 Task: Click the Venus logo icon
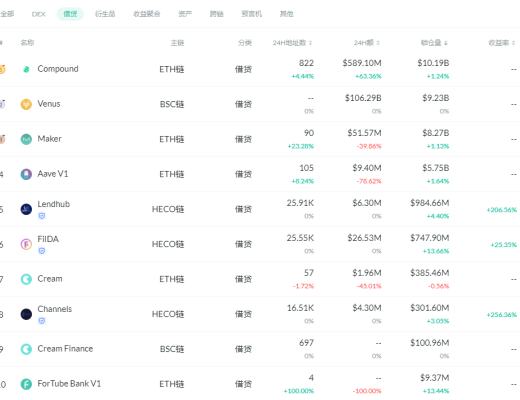pyautogui.click(x=26, y=104)
